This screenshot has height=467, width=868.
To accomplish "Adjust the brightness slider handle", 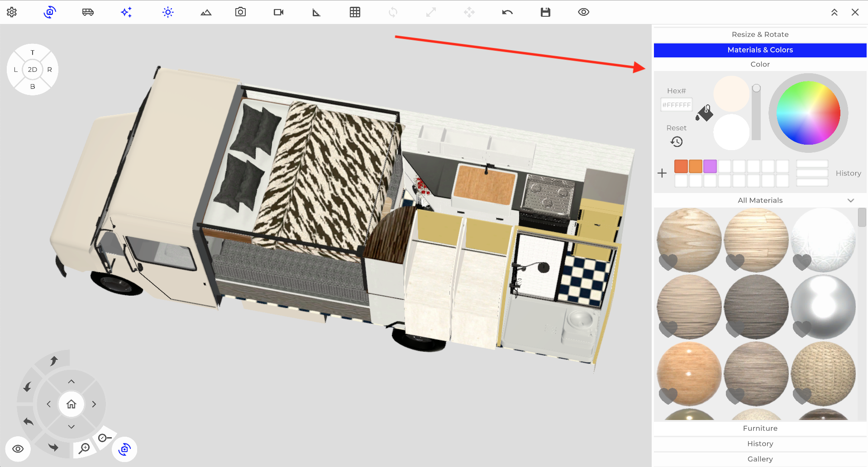I will pos(756,88).
